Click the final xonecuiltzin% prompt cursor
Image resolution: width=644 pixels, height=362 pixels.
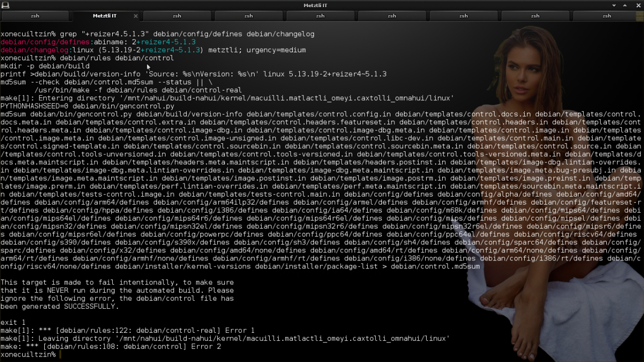click(60, 355)
